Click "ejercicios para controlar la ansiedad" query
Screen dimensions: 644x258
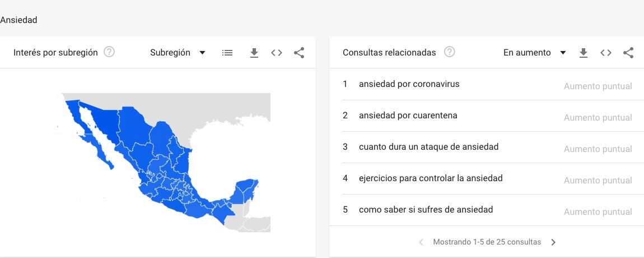pos(431,178)
